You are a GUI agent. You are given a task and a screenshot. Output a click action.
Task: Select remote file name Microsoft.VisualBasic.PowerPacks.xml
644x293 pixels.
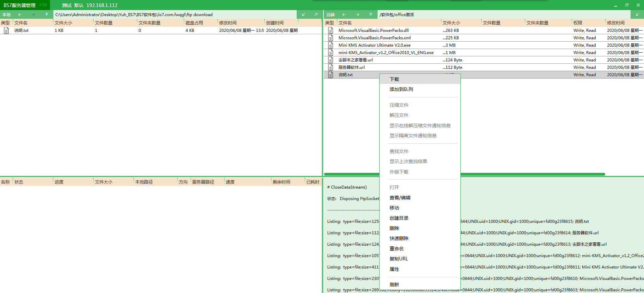pos(375,38)
